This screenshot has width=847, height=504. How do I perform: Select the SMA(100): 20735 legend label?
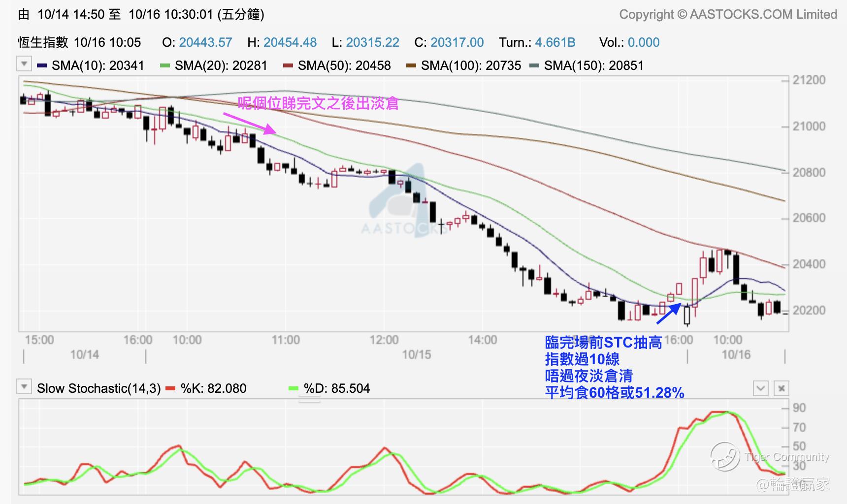pyautogui.click(x=471, y=65)
